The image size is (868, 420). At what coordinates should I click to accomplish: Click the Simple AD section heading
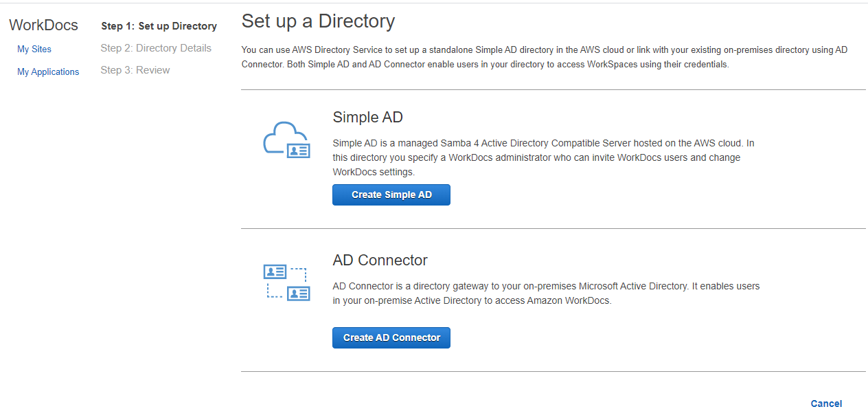pos(367,117)
